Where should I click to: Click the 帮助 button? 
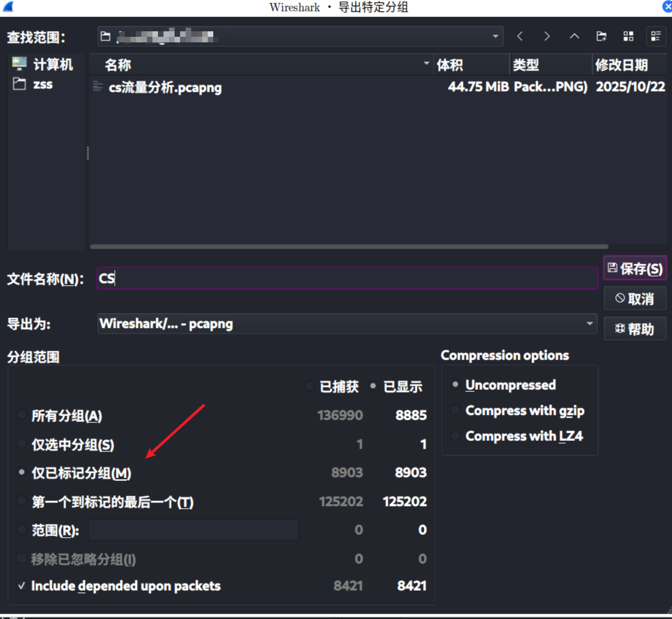(x=635, y=329)
